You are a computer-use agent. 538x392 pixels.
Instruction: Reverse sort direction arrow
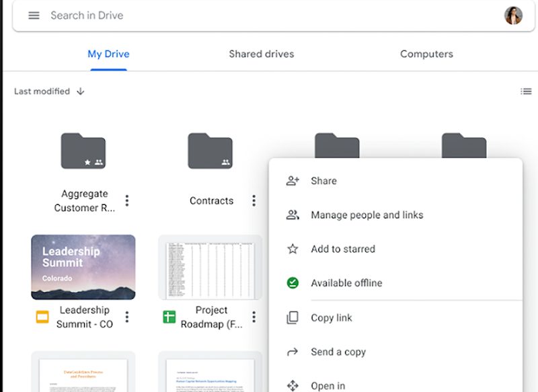[81, 91]
